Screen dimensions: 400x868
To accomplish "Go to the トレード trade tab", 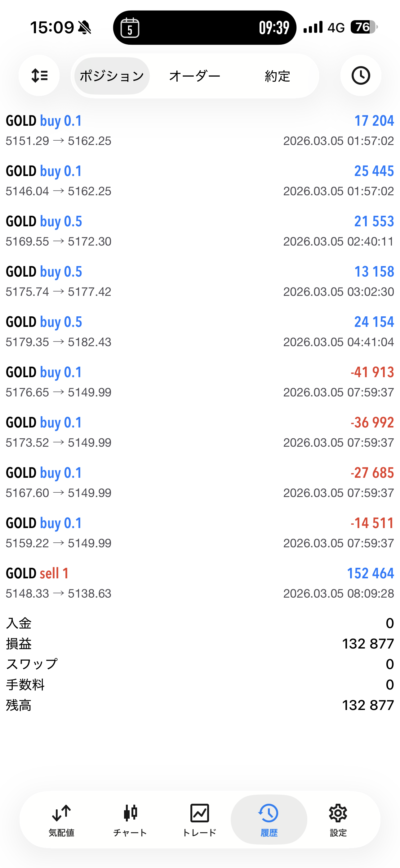I will pyautogui.click(x=199, y=820).
